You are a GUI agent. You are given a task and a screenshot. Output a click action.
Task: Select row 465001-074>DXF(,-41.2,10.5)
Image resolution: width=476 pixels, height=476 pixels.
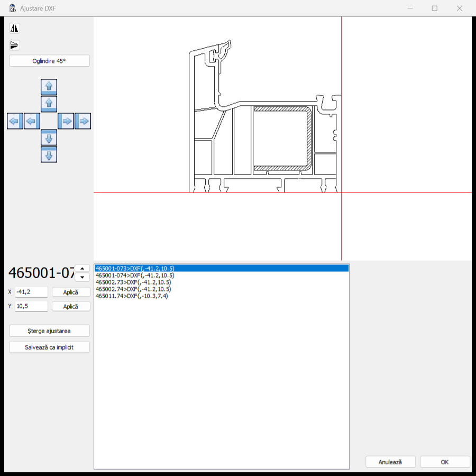click(x=222, y=276)
